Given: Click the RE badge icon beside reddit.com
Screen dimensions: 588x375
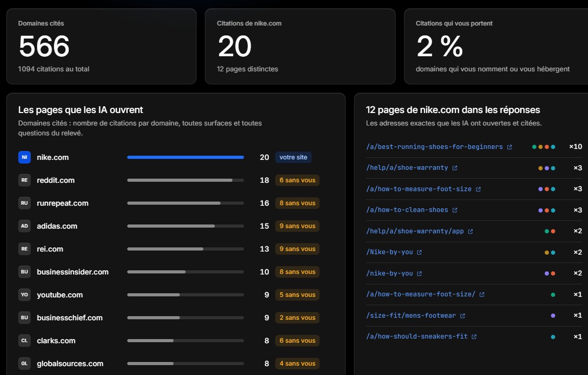Looking at the screenshot, I should tap(24, 180).
